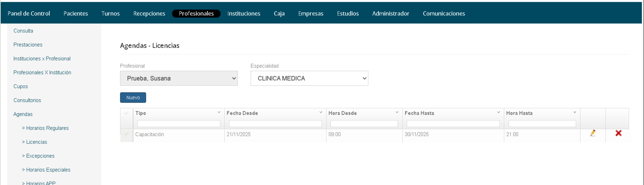This screenshot has height=185, width=644.
Task: Open the Pacientes menu
Action: click(x=76, y=14)
